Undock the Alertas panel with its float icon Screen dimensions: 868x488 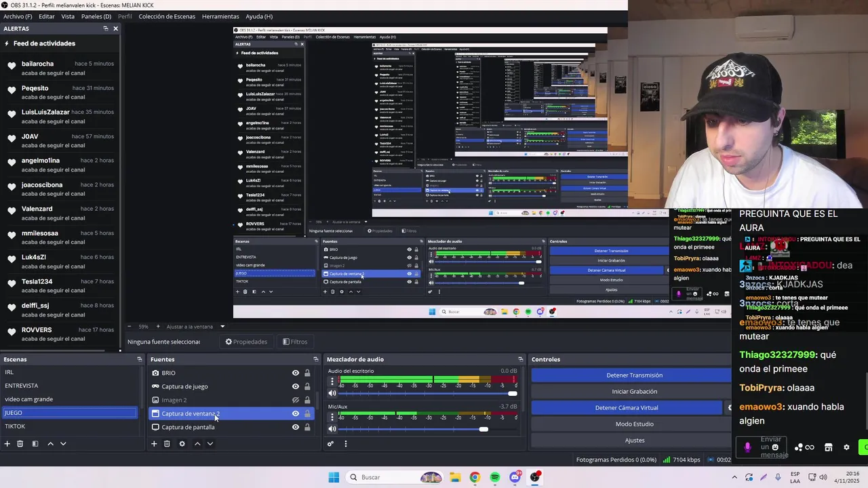pyautogui.click(x=106, y=28)
